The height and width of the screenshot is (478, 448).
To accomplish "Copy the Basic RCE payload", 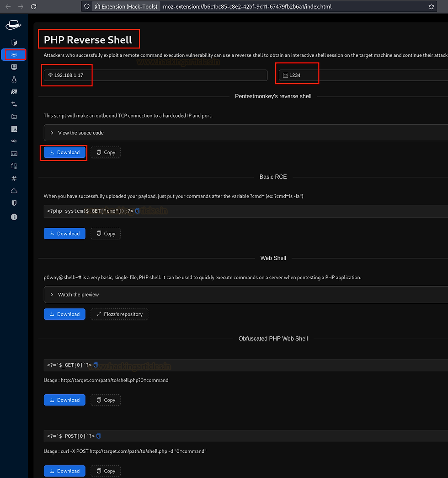I will coord(106,234).
